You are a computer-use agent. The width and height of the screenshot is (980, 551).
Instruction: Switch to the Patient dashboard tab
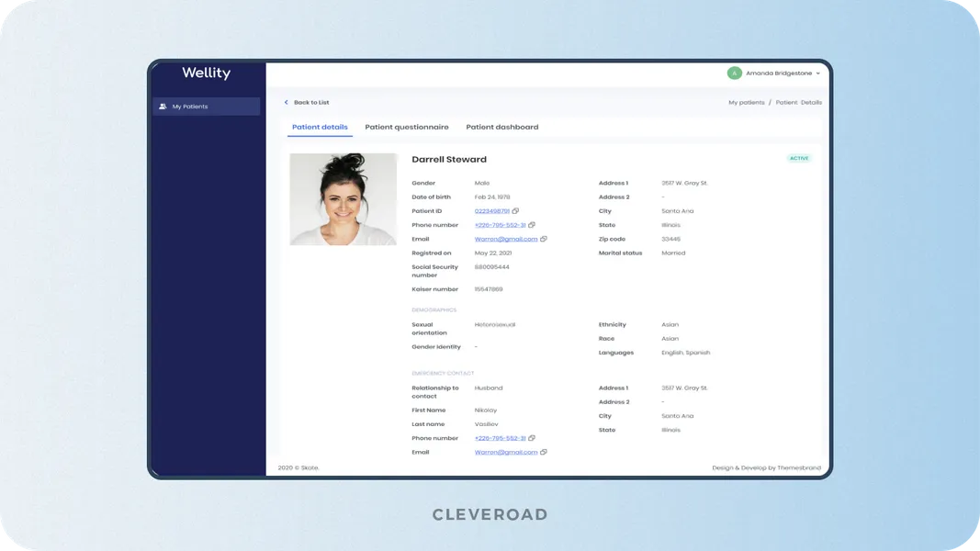click(x=502, y=127)
